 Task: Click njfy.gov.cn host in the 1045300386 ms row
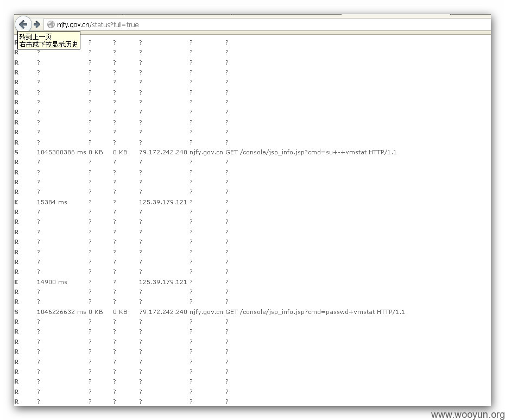tap(206, 152)
